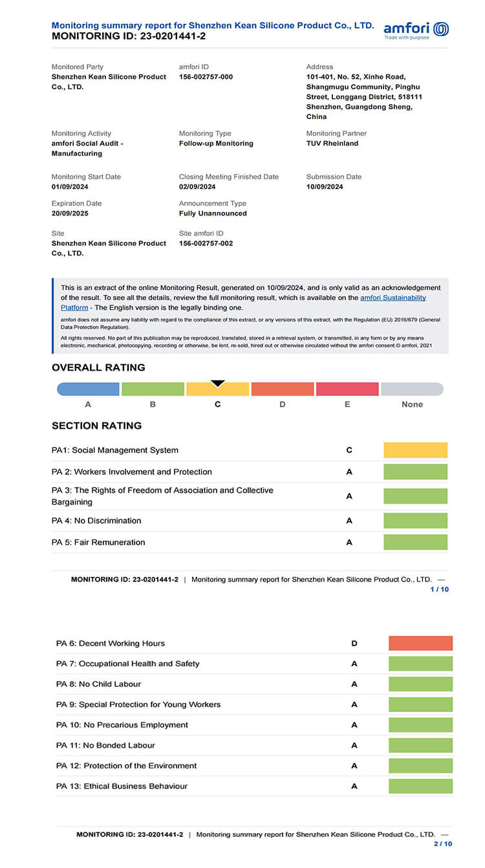Click the row label PA 4: No Discrimination
Screen dimensions: 485x868
coord(96,521)
